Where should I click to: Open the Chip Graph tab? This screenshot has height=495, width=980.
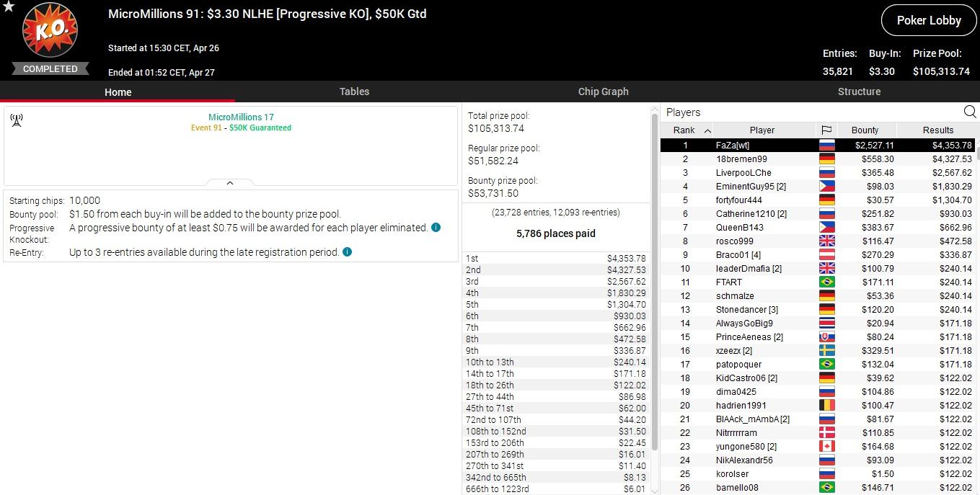click(603, 92)
